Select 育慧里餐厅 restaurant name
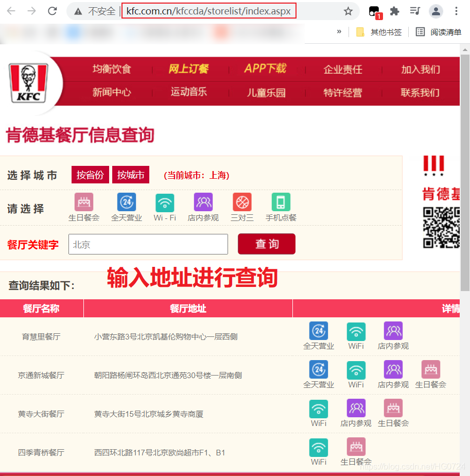This screenshot has height=476, width=470. pos(41,337)
